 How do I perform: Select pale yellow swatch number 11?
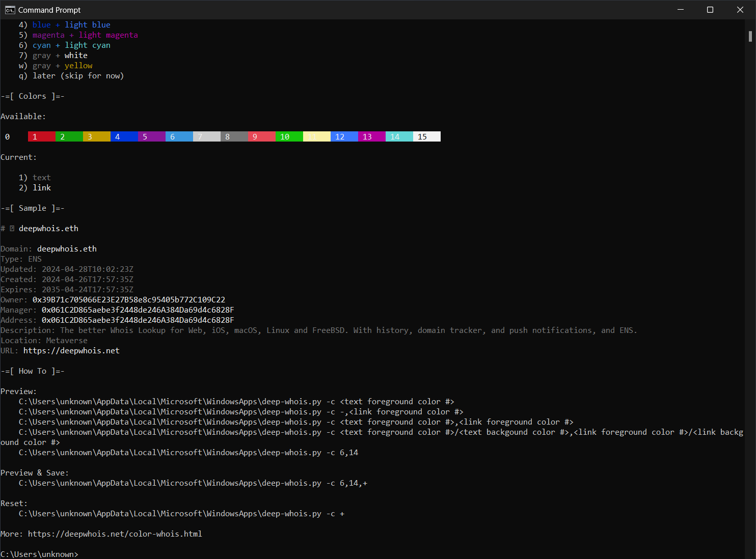[316, 136]
